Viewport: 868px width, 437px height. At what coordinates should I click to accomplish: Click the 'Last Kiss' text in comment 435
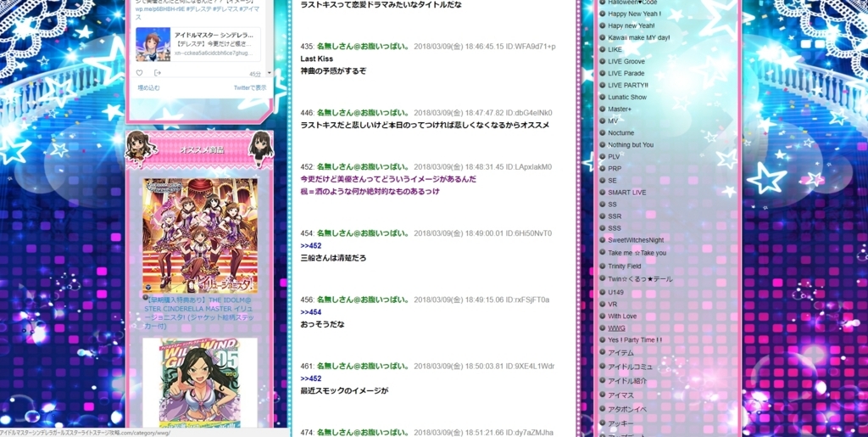click(317, 59)
